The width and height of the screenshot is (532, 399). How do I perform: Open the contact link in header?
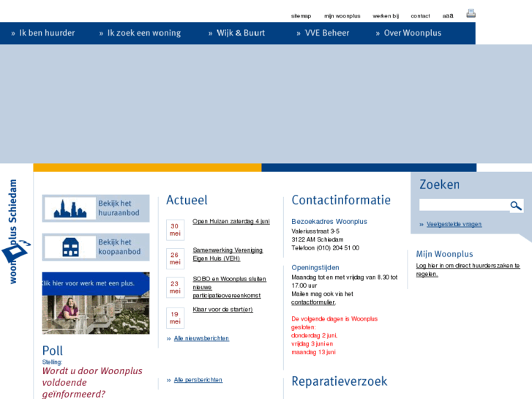420,16
